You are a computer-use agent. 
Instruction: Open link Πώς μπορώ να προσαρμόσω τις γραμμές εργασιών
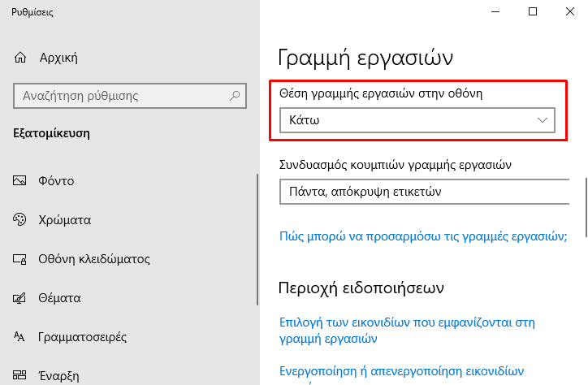(x=423, y=236)
